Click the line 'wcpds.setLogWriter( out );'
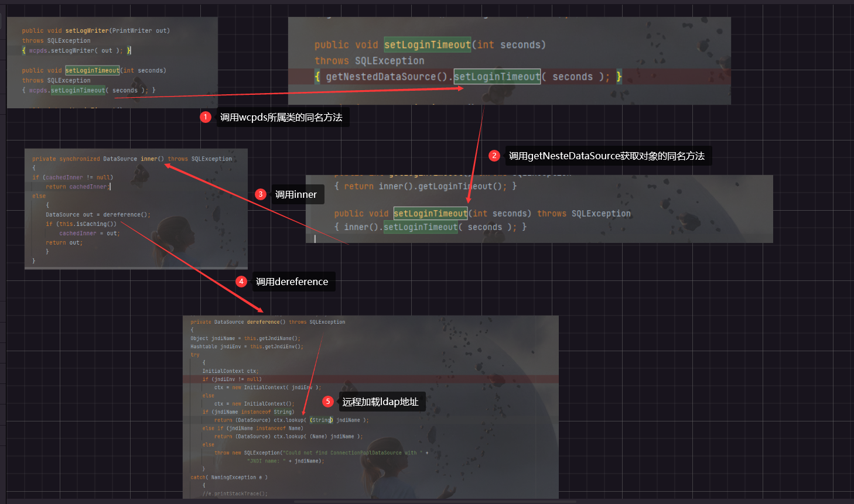This screenshot has height=504, width=854. [x=77, y=50]
